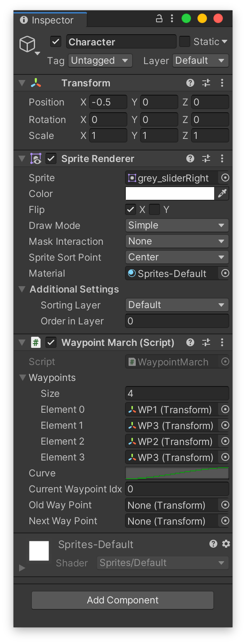Uncheck Flip X checkbox
Image resolution: width=246 pixels, height=644 pixels.
[130, 209]
